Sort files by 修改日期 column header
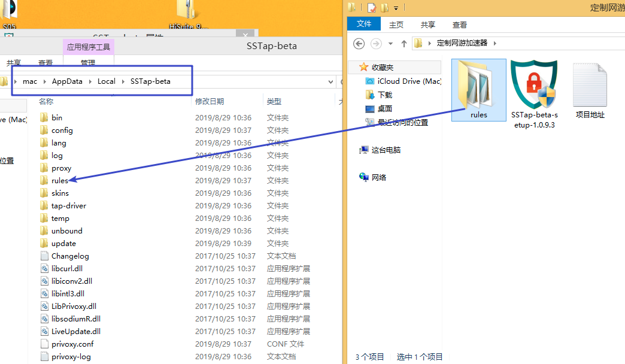Image resolution: width=625 pixels, height=364 pixels. 210,101
